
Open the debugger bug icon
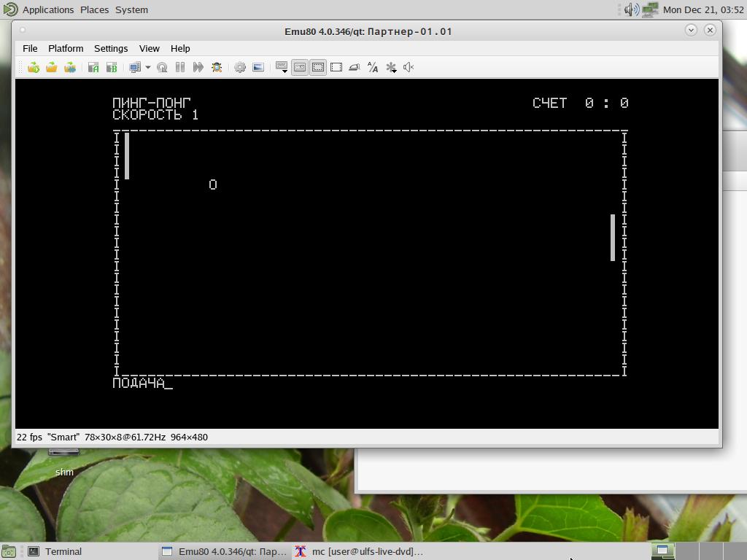click(x=217, y=67)
